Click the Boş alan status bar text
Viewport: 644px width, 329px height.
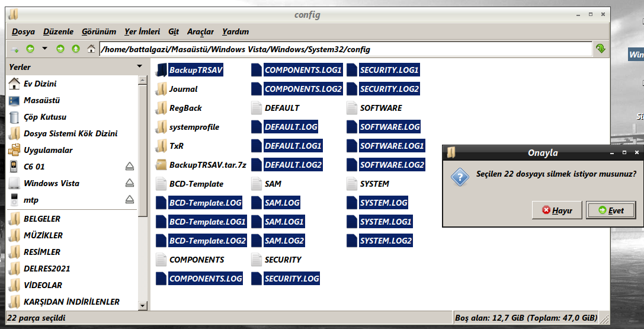click(526, 318)
